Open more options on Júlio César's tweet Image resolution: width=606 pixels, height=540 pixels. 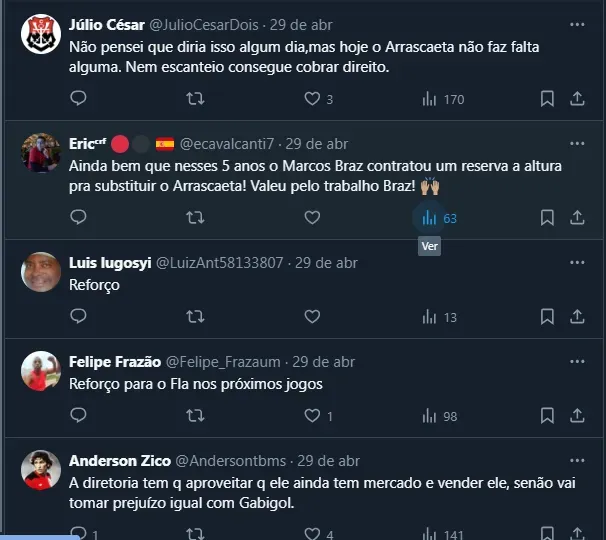point(577,24)
